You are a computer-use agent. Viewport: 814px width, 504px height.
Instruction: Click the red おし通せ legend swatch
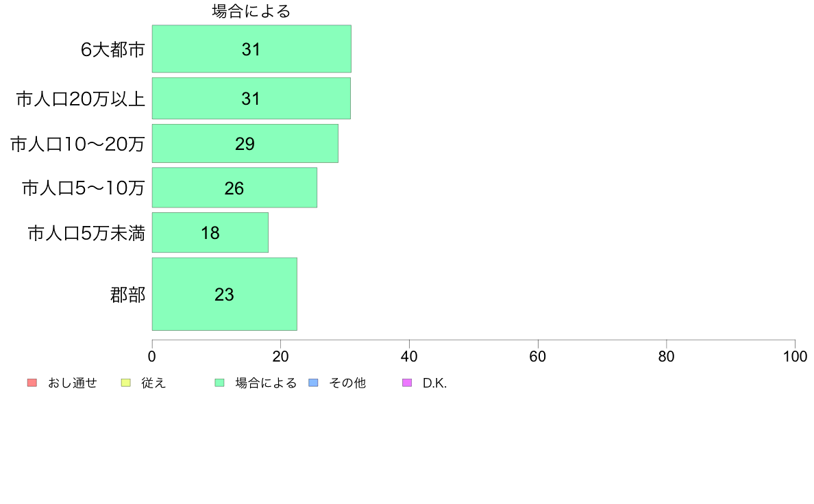32,383
